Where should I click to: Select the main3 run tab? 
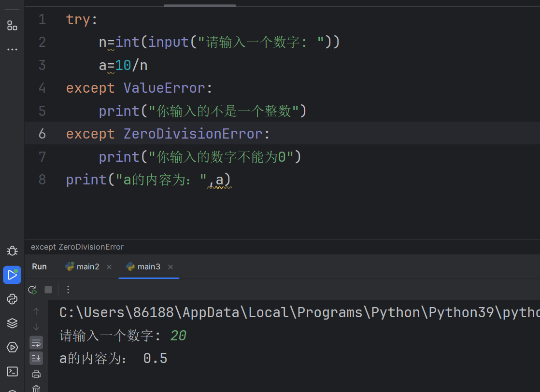[x=143, y=267]
